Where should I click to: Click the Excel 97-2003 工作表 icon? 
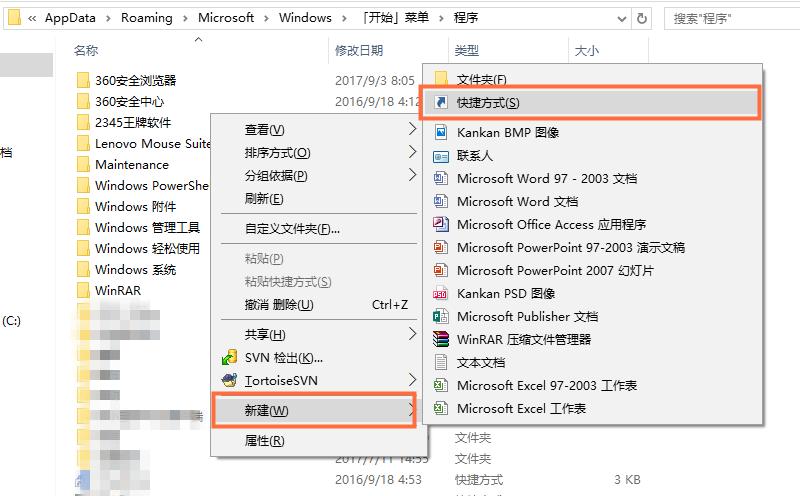[x=441, y=385]
